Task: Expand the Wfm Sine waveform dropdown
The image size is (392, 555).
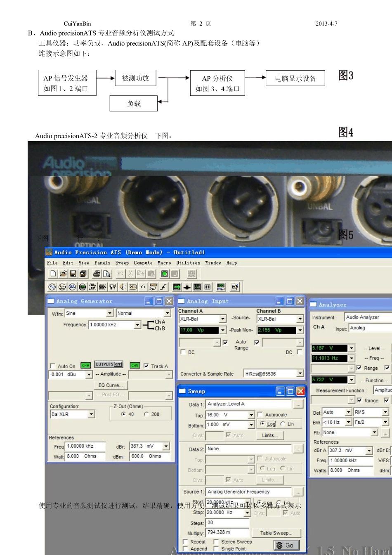Action: (110, 314)
